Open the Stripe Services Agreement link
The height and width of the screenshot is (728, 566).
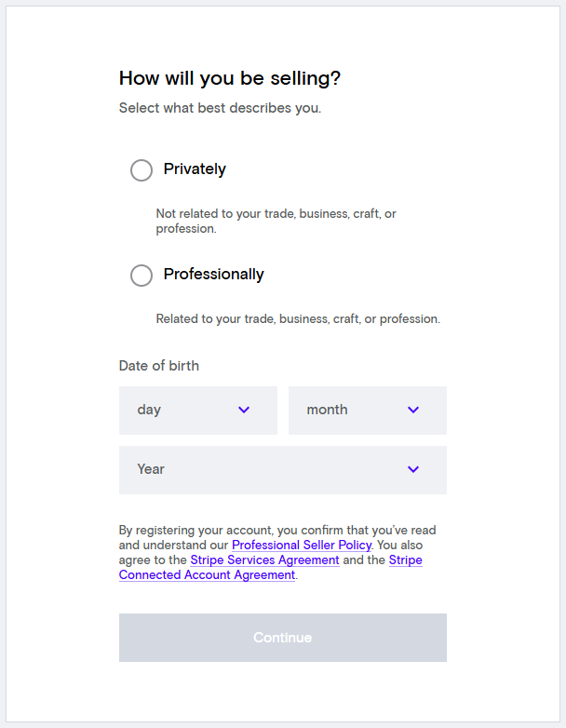[x=264, y=560]
